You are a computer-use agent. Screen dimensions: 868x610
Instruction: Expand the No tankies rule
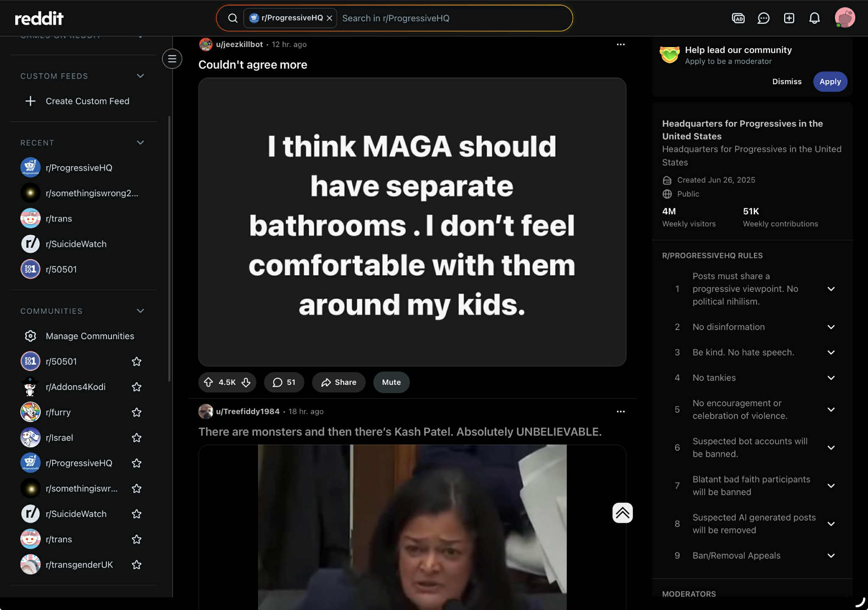tap(831, 378)
